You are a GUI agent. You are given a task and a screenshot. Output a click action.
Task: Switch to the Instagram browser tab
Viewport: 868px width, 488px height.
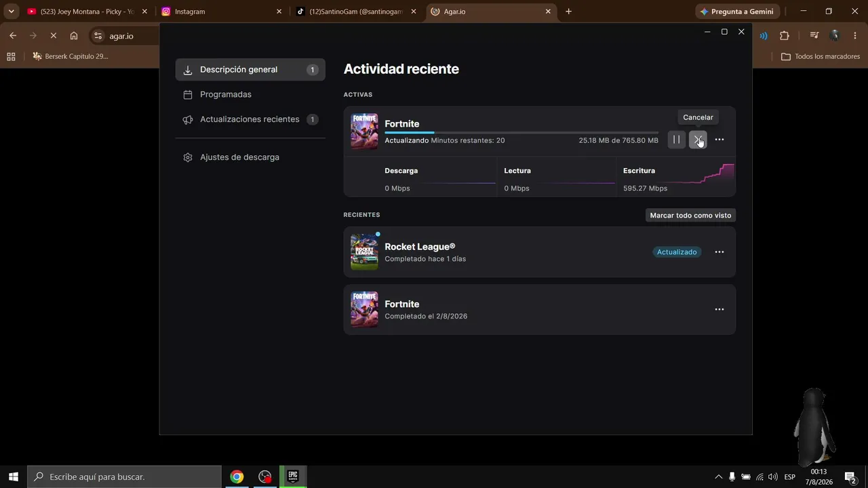click(x=222, y=12)
